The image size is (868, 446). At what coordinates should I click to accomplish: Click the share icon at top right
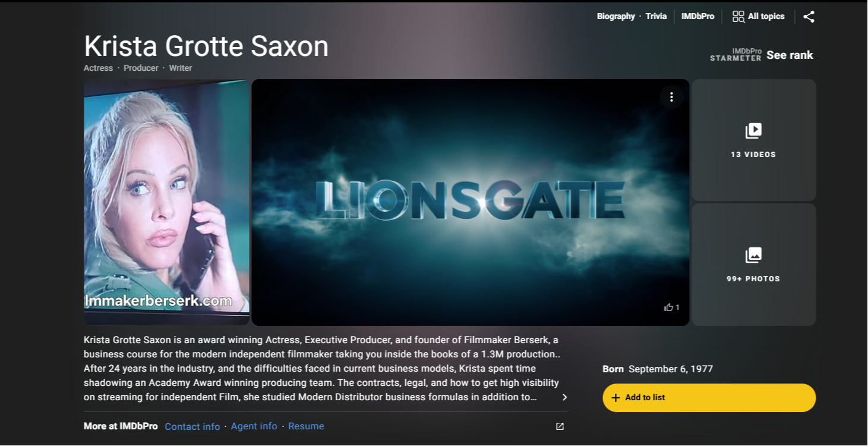click(x=809, y=17)
